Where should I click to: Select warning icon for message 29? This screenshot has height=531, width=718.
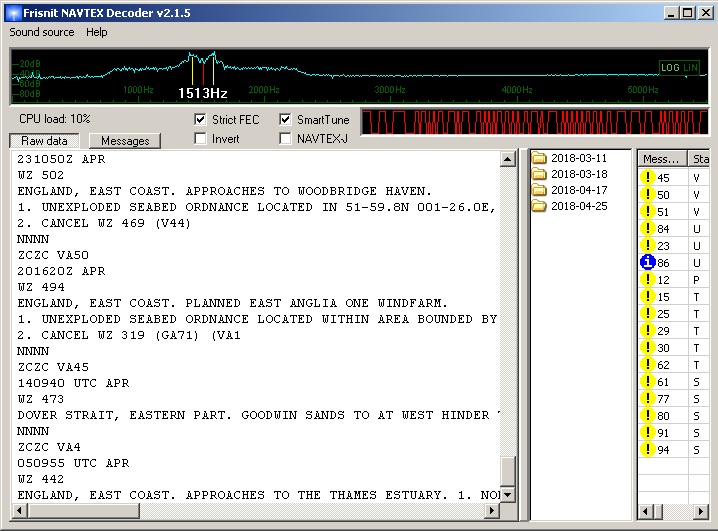(647, 331)
